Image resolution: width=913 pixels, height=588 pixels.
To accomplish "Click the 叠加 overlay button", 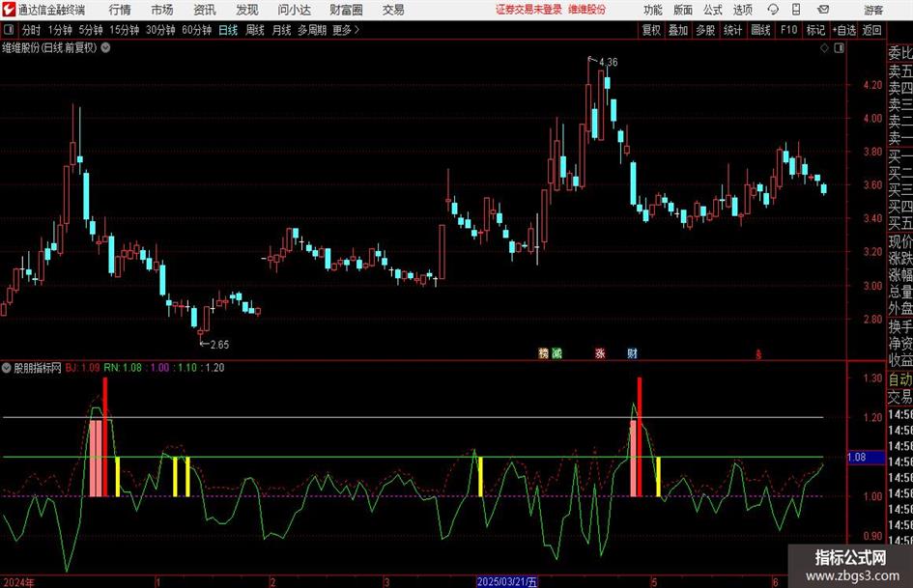I will point(678,30).
